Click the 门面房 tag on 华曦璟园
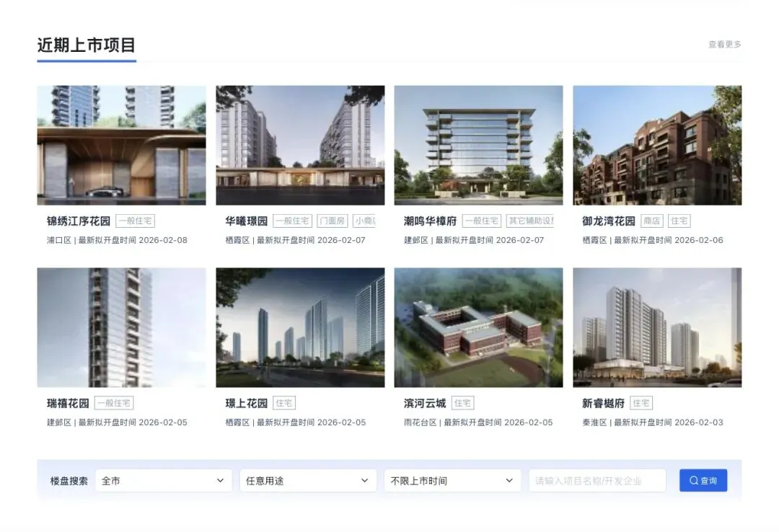779x532 pixels. [x=333, y=221]
